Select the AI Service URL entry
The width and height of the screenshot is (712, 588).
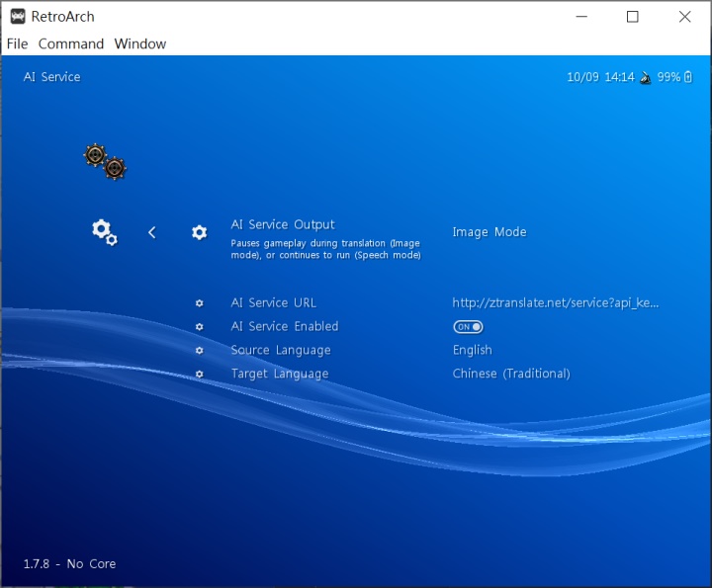pyautogui.click(x=273, y=302)
